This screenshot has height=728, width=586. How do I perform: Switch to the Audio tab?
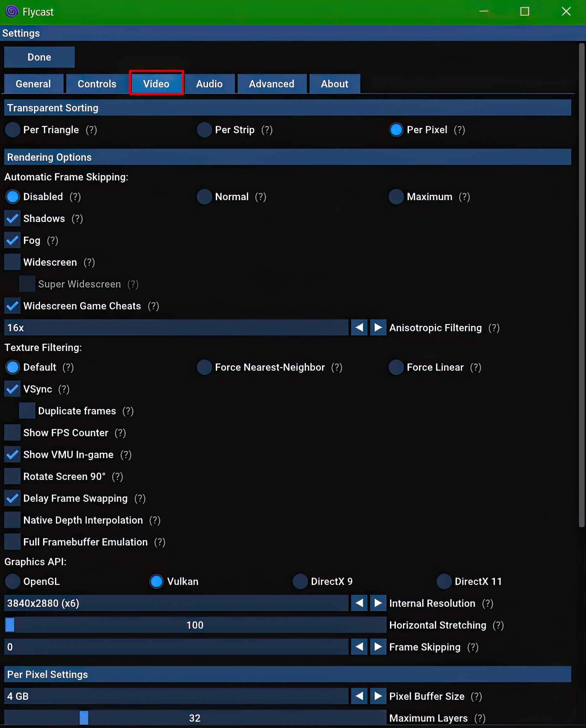pyautogui.click(x=209, y=84)
